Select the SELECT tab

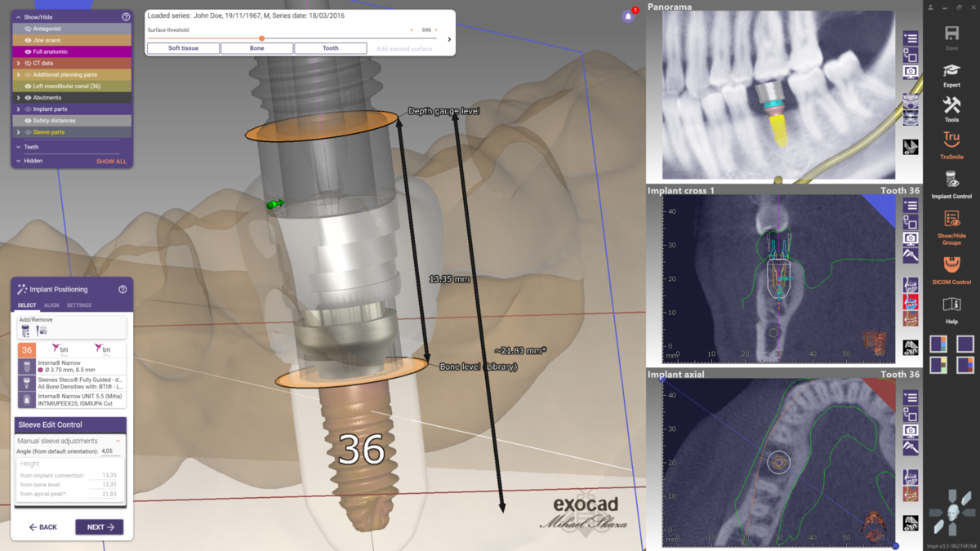(x=27, y=305)
